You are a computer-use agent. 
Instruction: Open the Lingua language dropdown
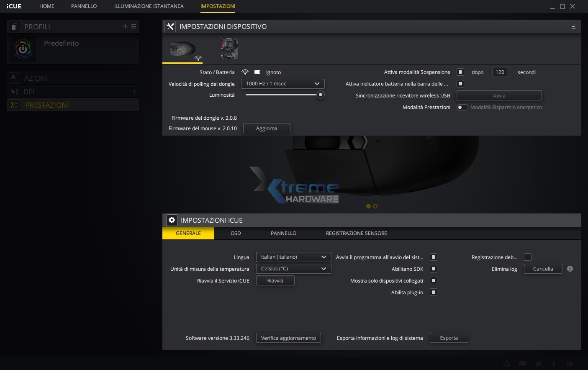pos(293,257)
